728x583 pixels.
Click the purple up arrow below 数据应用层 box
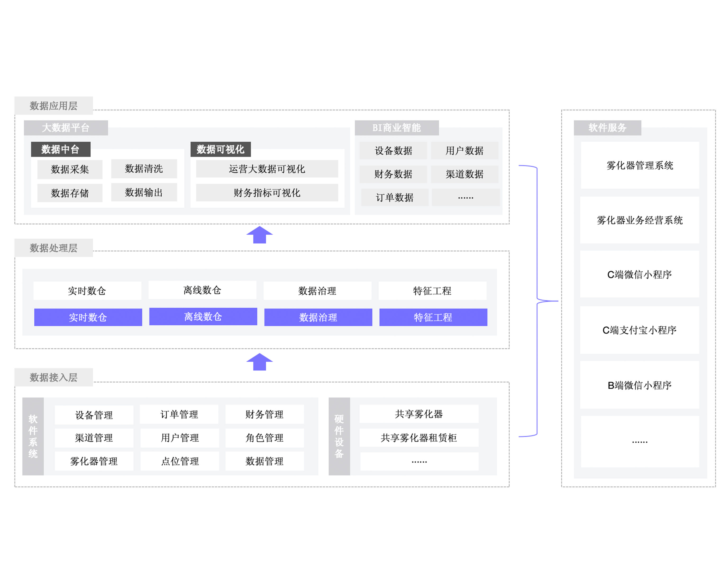click(x=259, y=235)
